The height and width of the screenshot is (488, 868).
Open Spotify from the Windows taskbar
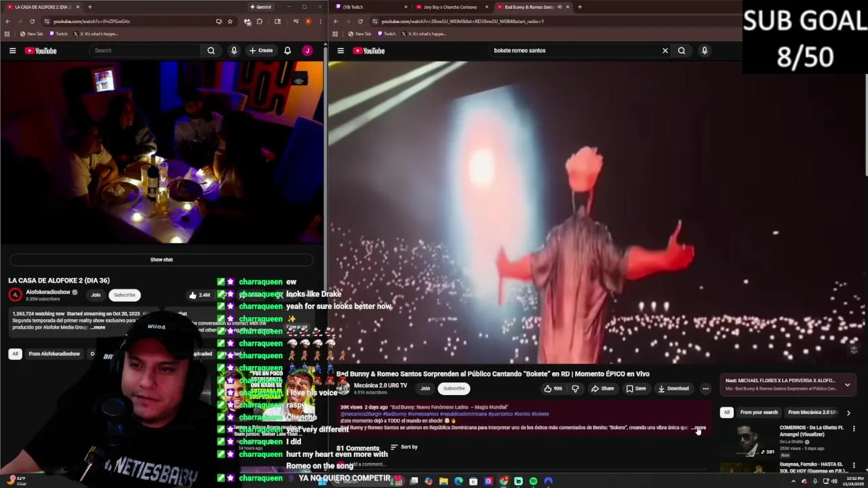point(534,481)
